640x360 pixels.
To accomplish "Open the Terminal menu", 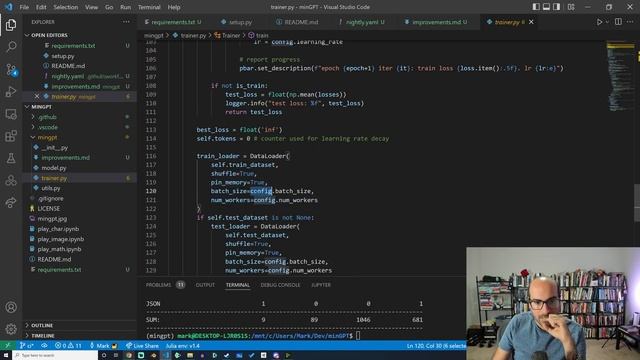I will pyautogui.click(x=149, y=7).
